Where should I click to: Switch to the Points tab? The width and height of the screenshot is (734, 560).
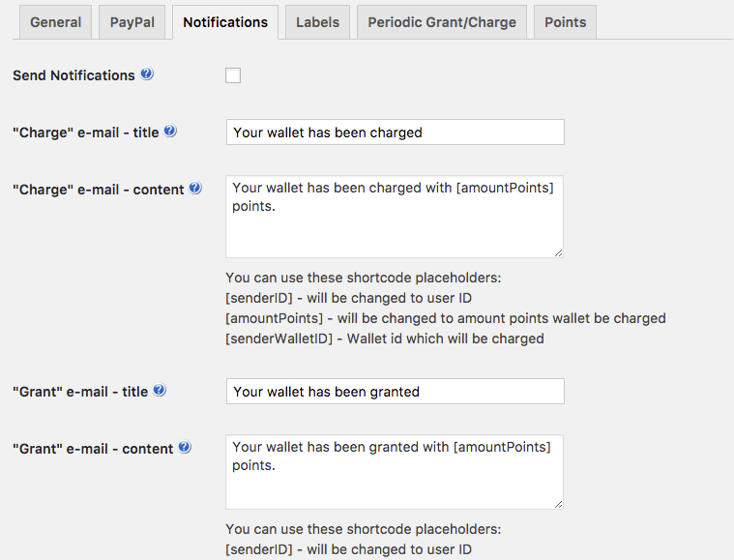(x=565, y=22)
